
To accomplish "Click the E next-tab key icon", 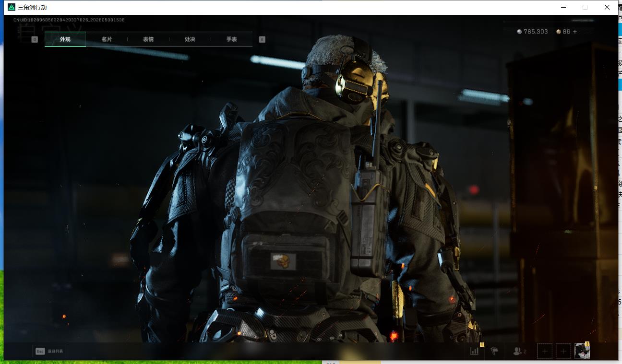I will point(262,39).
